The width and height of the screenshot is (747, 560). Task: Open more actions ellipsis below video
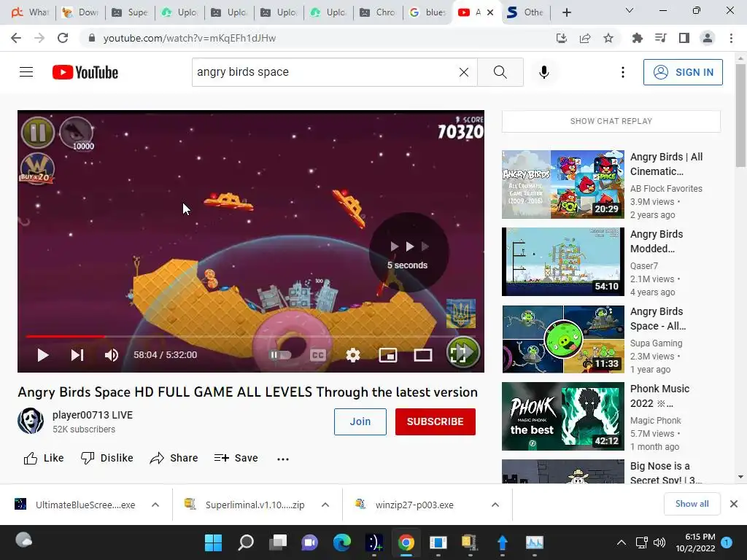[283, 459]
